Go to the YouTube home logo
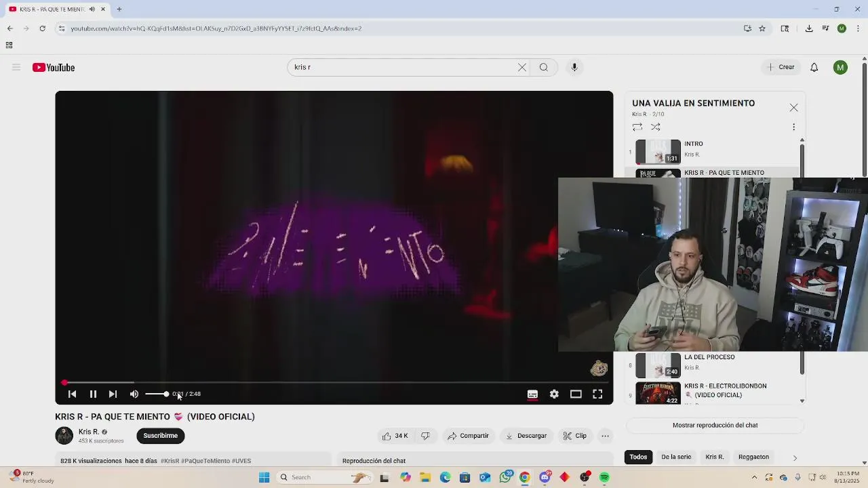The width and height of the screenshot is (868, 488). tap(54, 67)
